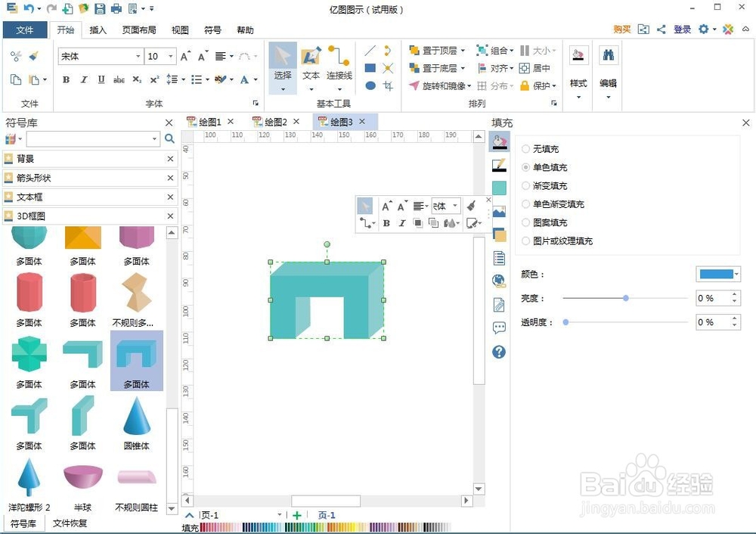756x534 pixels.
Task: Click the help question-mark icon
Action: click(x=499, y=351)
